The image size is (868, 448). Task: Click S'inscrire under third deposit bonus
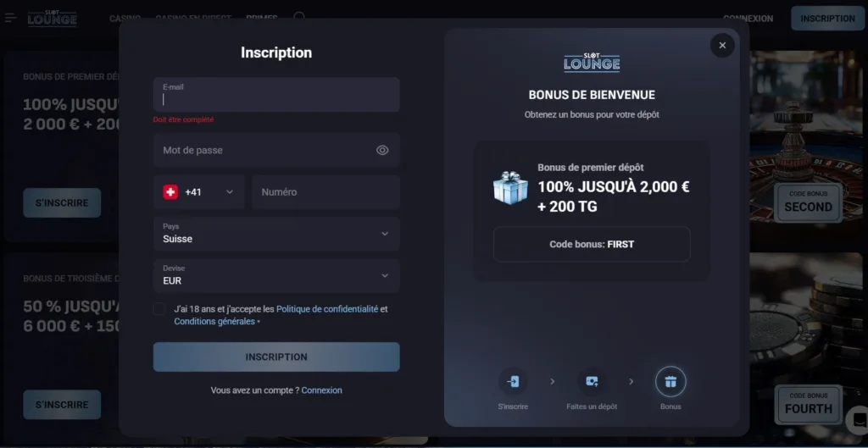(62, 405)
